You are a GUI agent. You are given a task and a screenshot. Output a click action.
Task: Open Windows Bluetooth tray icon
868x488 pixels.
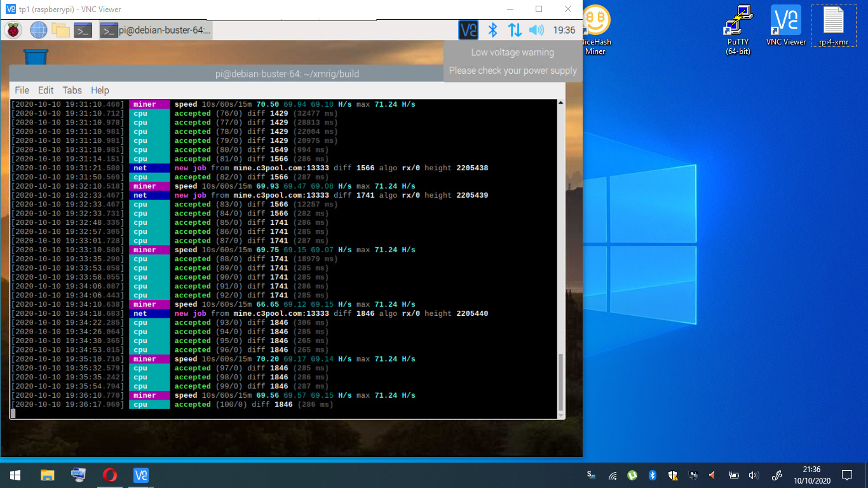click(x=653, y=475)
